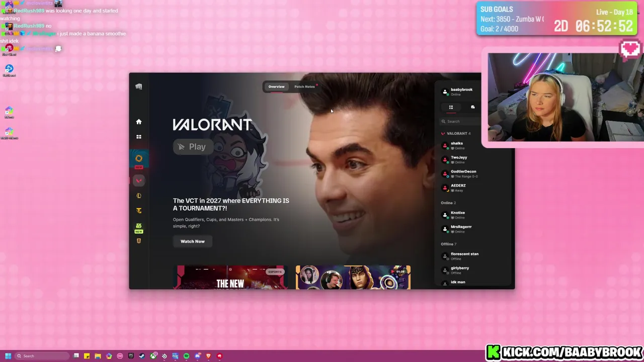Viewport: 644px width, 362px height.
Task: Open the Windows Start menu
Action: coord(8,356)
